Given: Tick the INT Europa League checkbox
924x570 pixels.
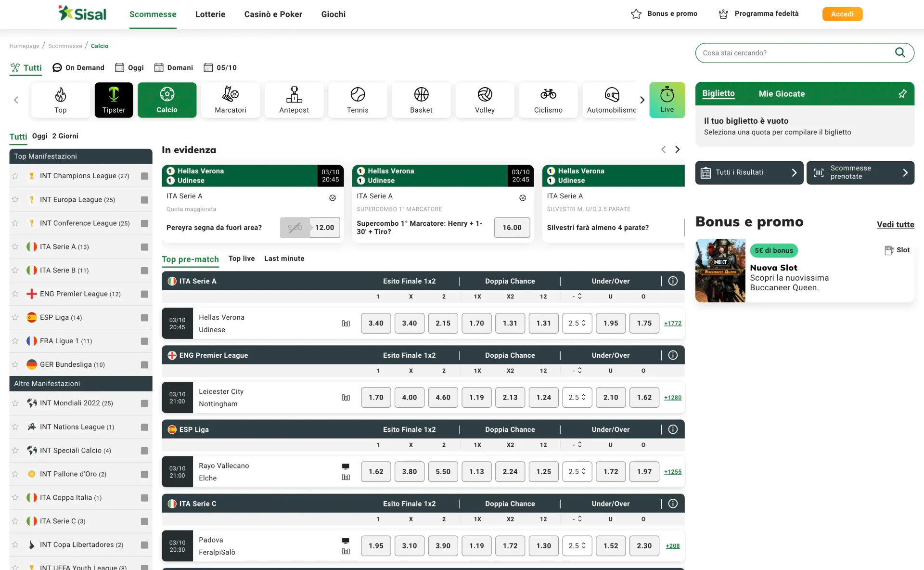Looking at the screenshot, I should 144,200.
